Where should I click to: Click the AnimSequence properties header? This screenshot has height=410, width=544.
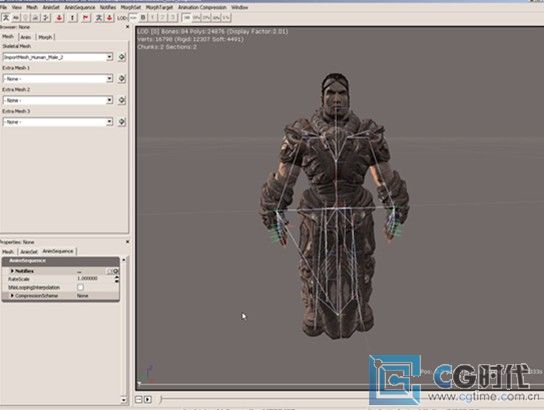[61, 261]
